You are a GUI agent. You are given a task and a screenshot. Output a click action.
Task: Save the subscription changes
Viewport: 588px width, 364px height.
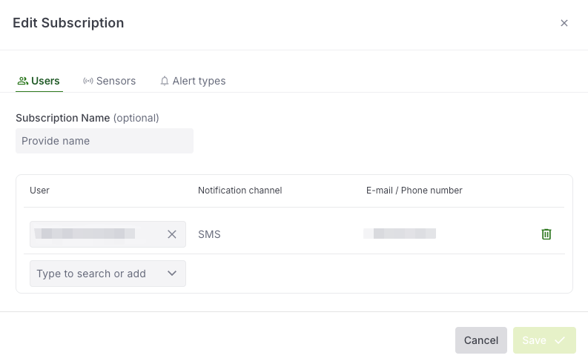[544, 340]
